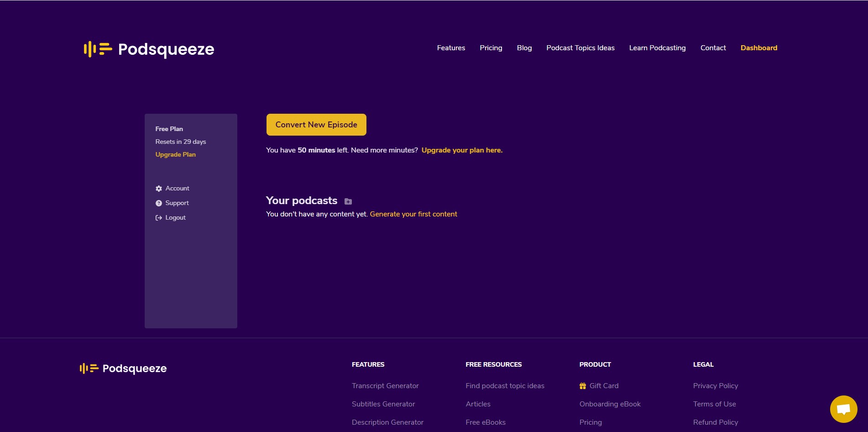
Task: Click the Account gear icon
Action: pos(159,189)
